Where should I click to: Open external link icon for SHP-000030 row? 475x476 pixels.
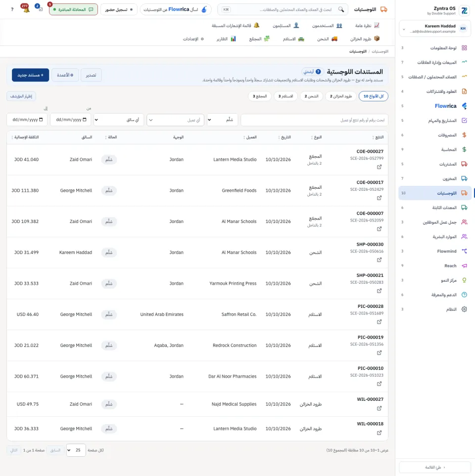(380, 260)
